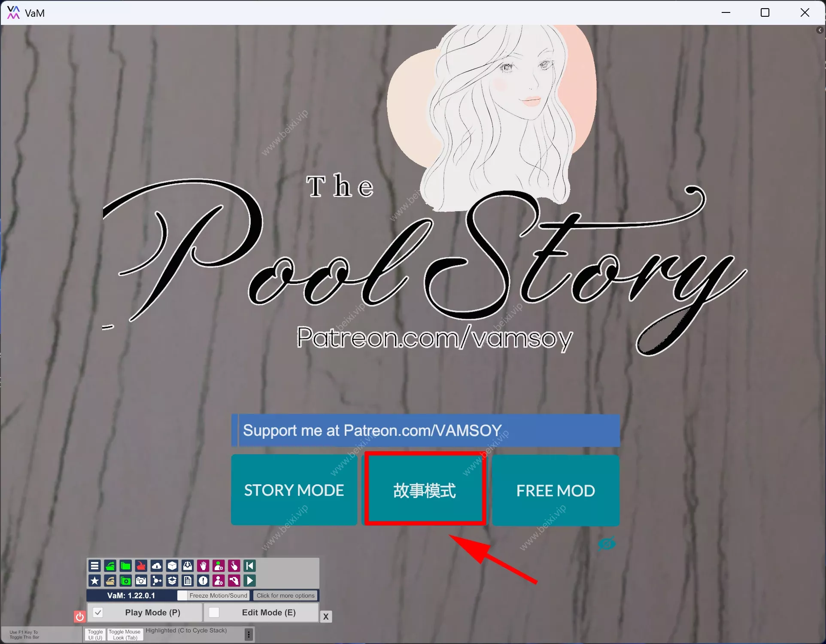Click the white hand select icon
The width and height of the screenshot is (826, 644).
[x=203, y=566]
